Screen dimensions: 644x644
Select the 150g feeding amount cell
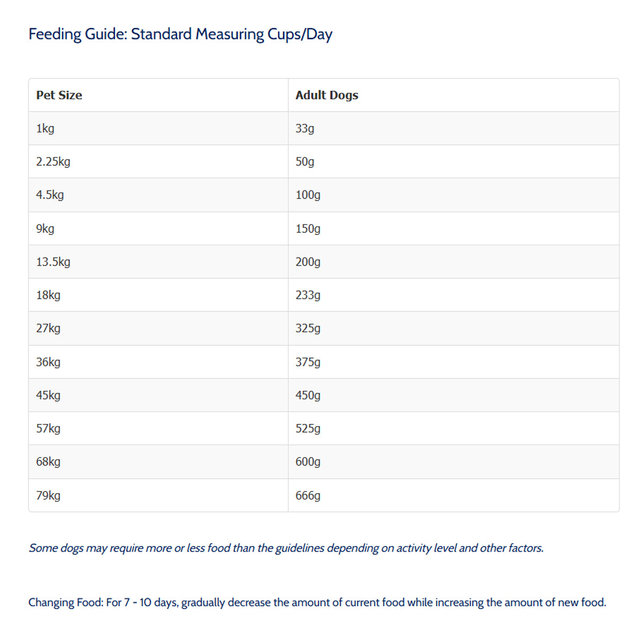pos(308,229)
